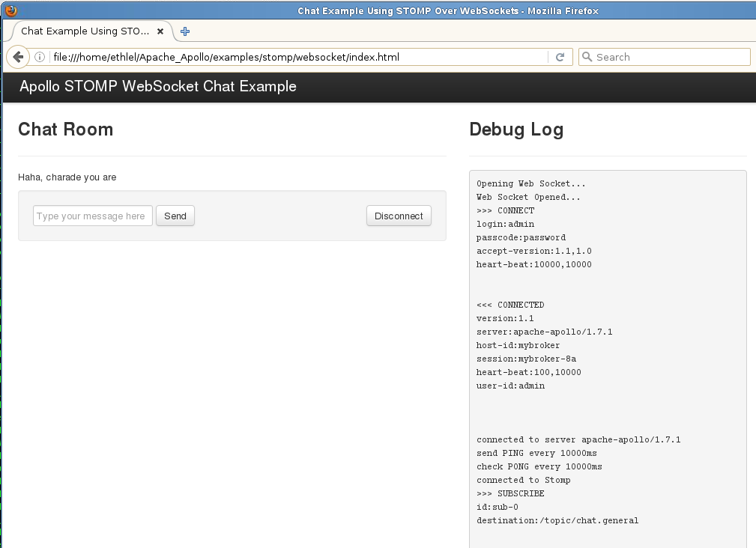The image size is (756, 548).
Task: Click the 'version:1.1' log line
Action: 505,318
